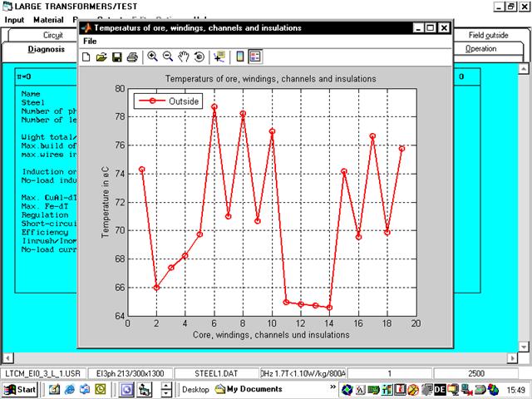Click the data point at x=6 peak
Image resolution: width=532 pixels, height=399 pixels.
(214, 107)
